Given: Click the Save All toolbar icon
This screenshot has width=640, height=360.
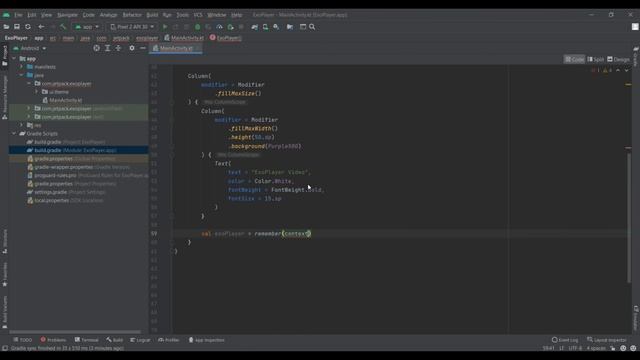Looking at the screenshot, I should [17, 27].
